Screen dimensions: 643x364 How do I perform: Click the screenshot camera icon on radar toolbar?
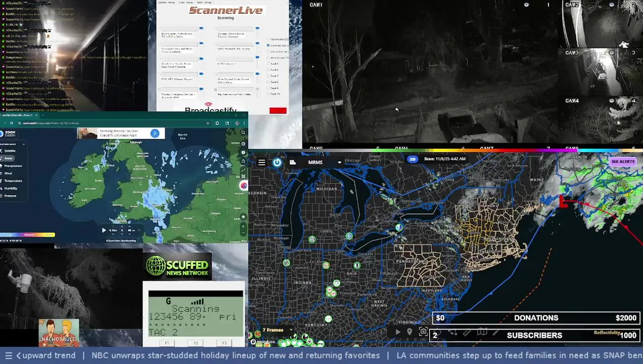click(423, 332)
